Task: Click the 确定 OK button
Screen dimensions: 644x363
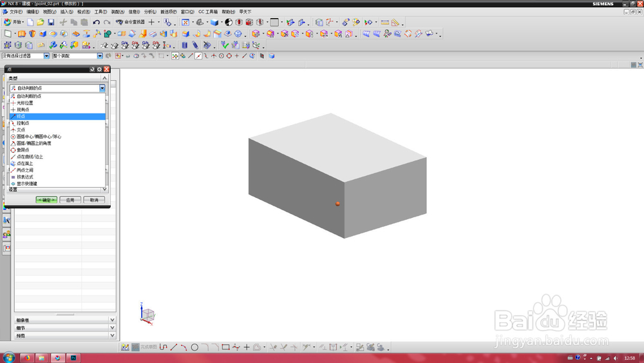Action: coord(46,200)
